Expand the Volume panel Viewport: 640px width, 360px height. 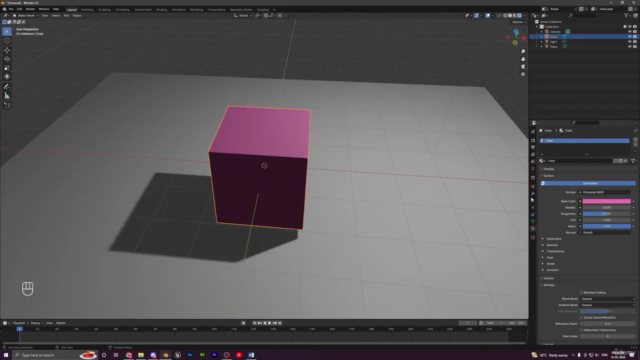[x=549, y=278]
